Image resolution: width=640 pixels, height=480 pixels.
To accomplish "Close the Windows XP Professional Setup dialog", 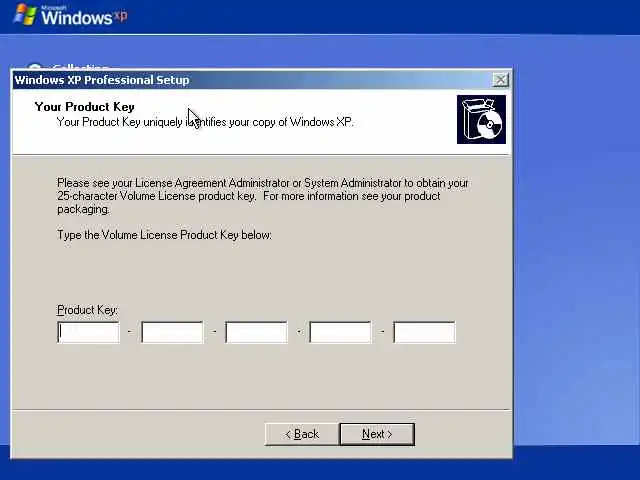I will coord(500,80).
